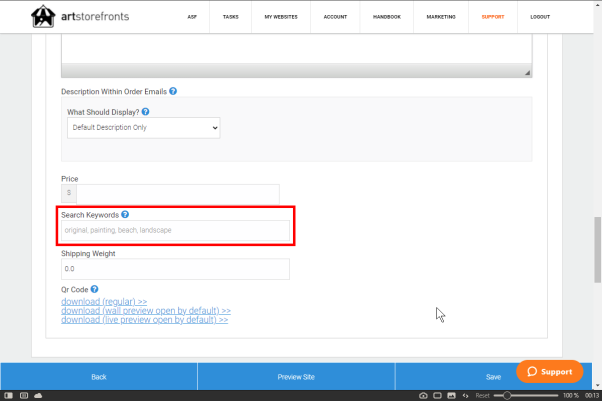This screenshot has height=401, width=602.
Task: Follow download (wall preview open by default) link
Action: (x=146, y=311)
